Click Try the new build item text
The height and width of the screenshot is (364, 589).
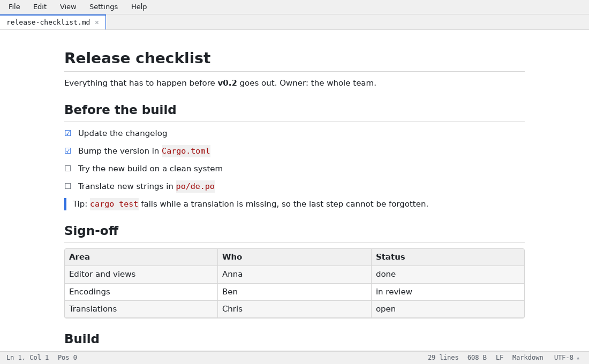click(x=150, y=169)
